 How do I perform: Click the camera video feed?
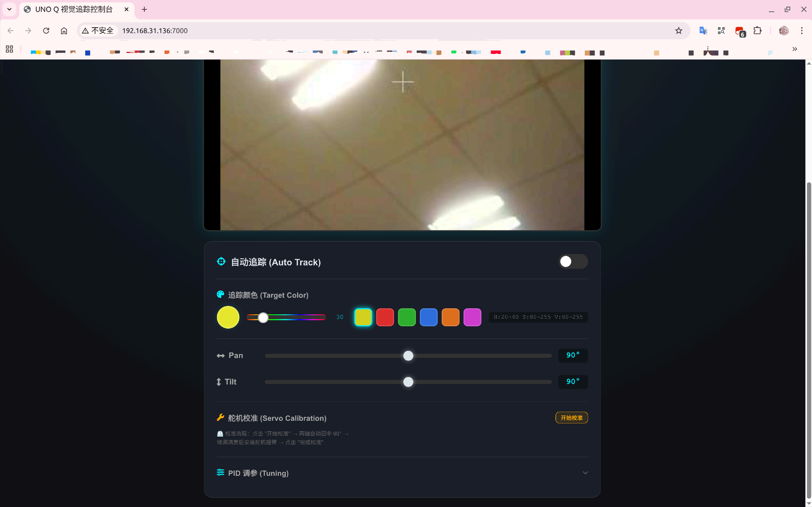(x=402, y=145)
